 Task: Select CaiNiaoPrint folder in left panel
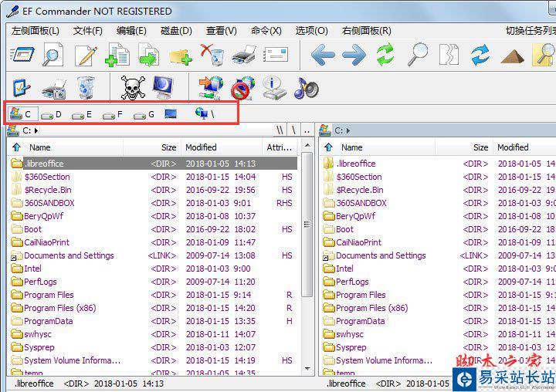pos(153,242)
